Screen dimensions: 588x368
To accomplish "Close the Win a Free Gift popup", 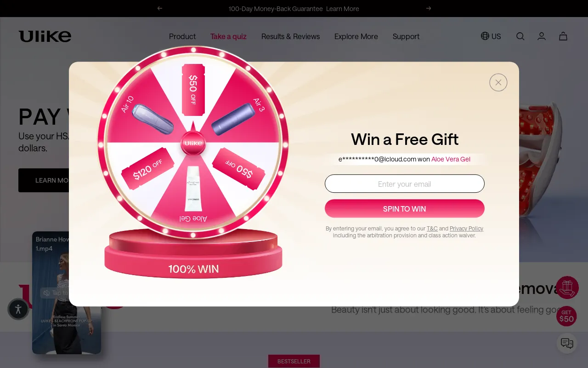I will pos(498,82).
